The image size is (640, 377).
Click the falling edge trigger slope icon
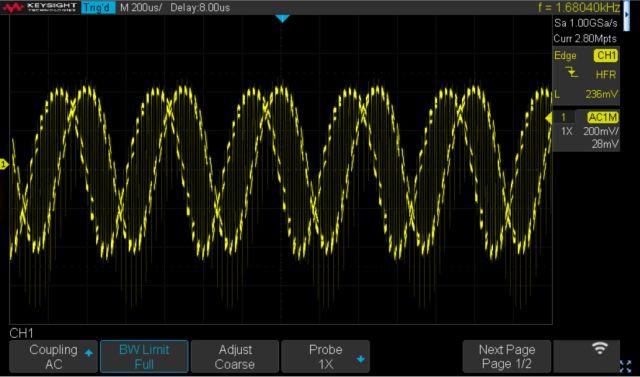click(x=573, y=73)
